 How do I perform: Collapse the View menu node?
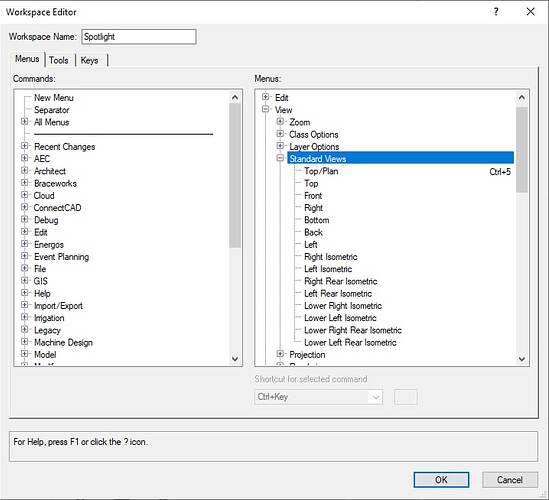coord(265,109)
